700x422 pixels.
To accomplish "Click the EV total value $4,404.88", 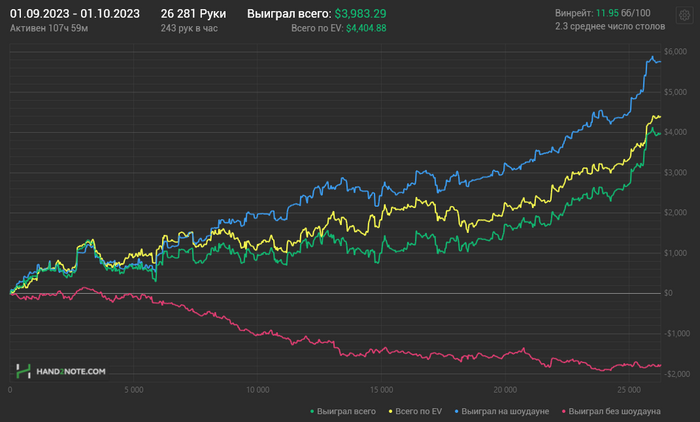I will tap(367, 28).
